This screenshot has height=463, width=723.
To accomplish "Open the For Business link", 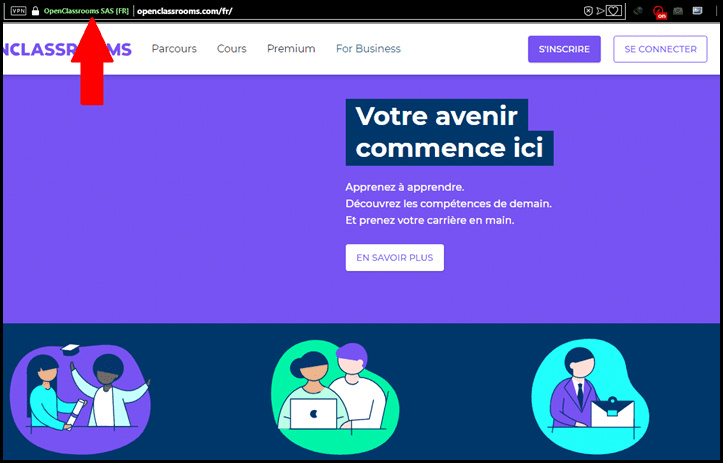I will [368, 49].
